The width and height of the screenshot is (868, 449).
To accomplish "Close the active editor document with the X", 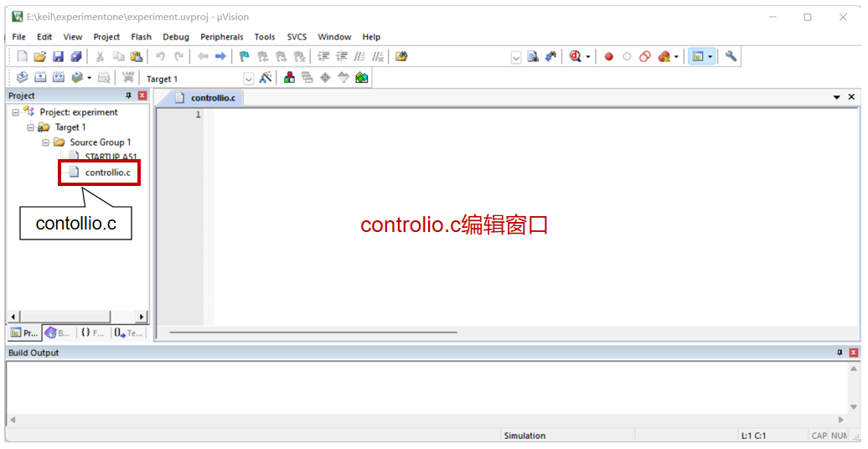I will click(x=851, y=97).
